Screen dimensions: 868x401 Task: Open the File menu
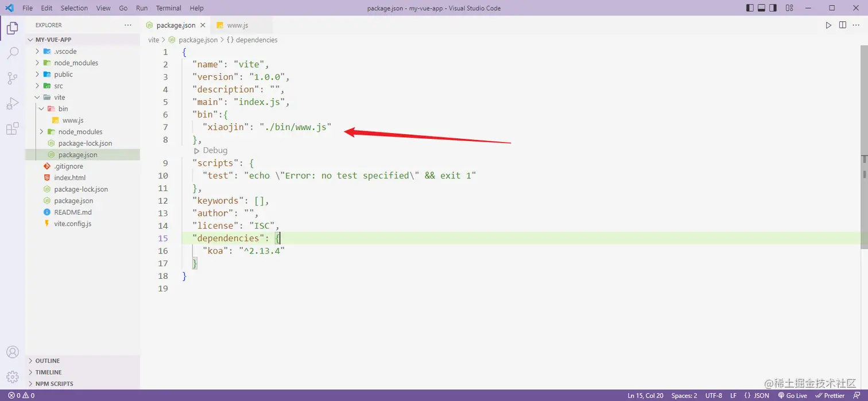tap(28, 8)
